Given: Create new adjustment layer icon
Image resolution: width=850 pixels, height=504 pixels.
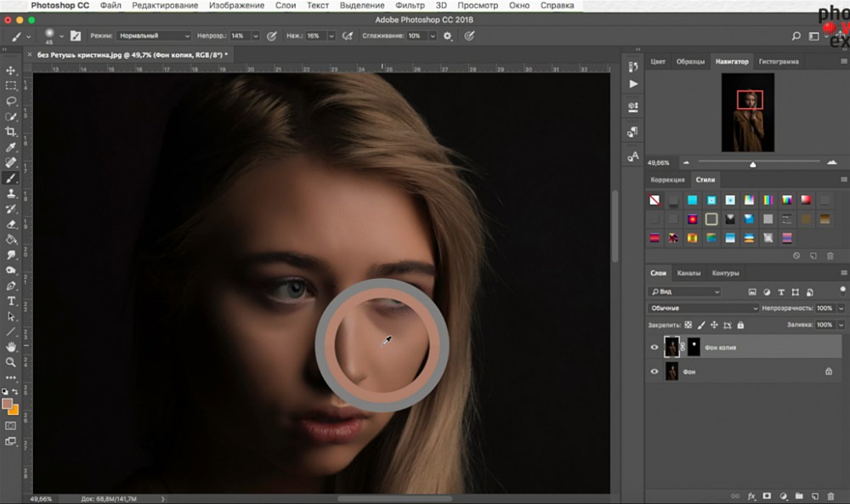Looking at the screenshot, I should click(784, 496).
